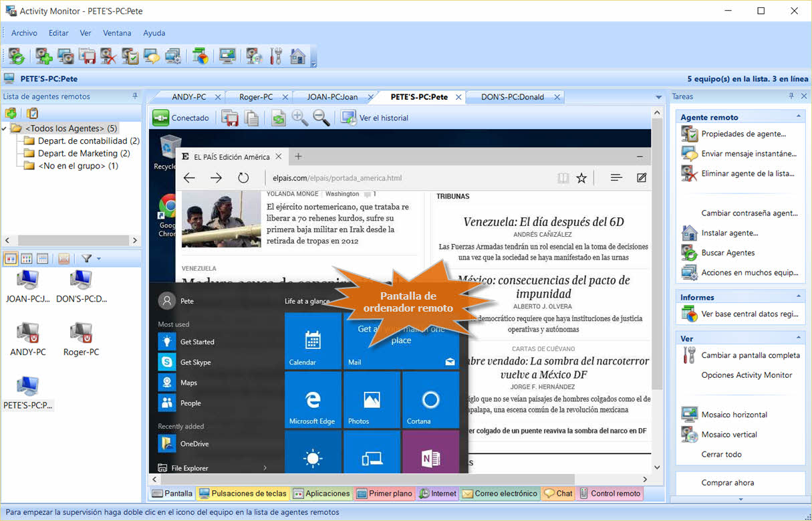Image resolution: width=812 pixels, height=521 pixels.
Task: Collapse the Informes section
Action: click(798, 297)
